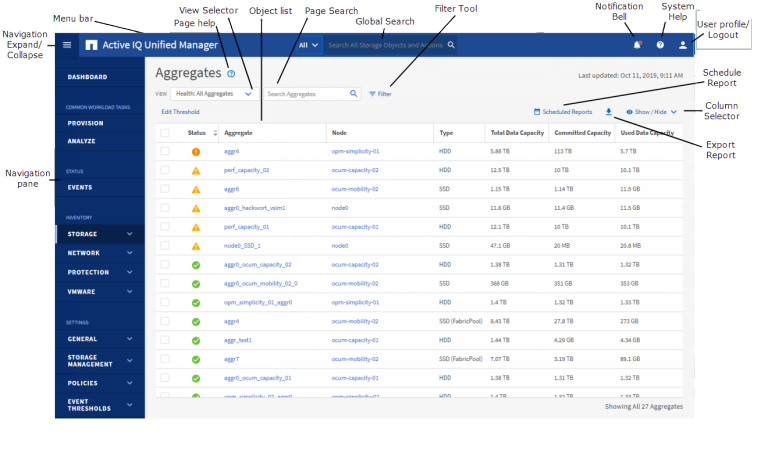Click the Node column header
The height and width of the screenshot is (471, 768).
[339, 133]
